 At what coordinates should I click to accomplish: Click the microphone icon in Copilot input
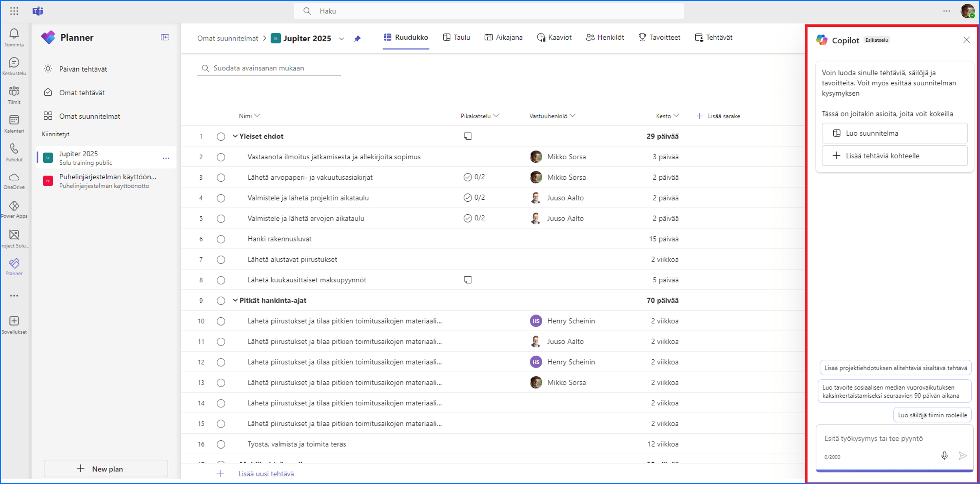click(944, 455)
